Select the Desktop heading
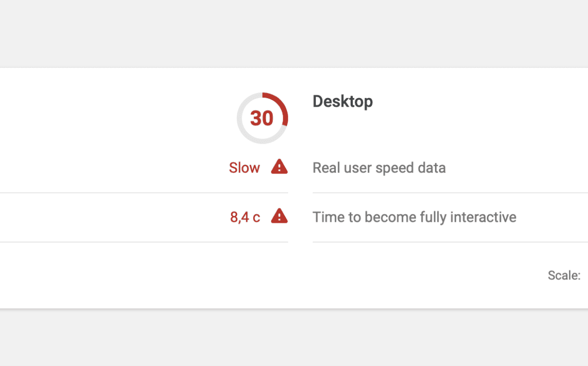588x366 pixels. [x=342, y=101]
